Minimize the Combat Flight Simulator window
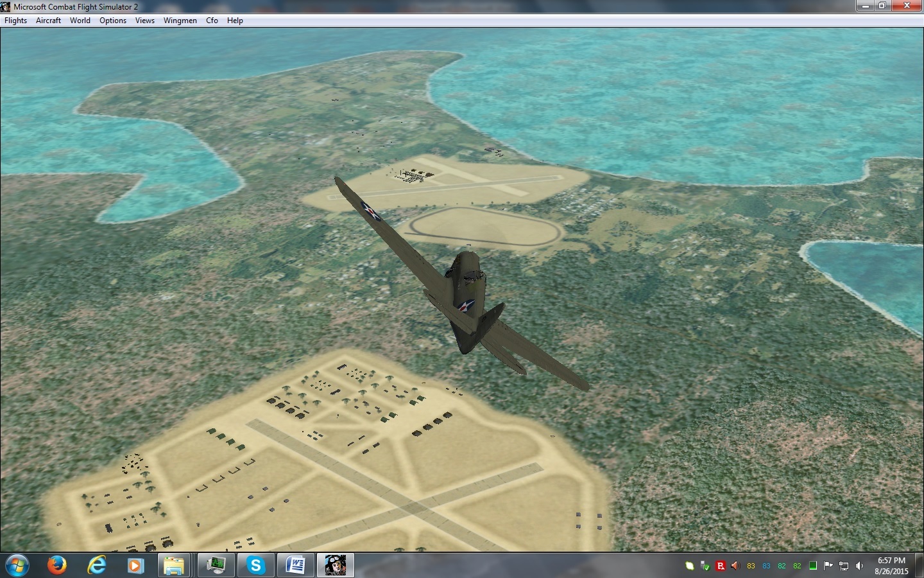The height and width of the screenshot is (578, 924). pyautogui.click(x=866, y=6)
